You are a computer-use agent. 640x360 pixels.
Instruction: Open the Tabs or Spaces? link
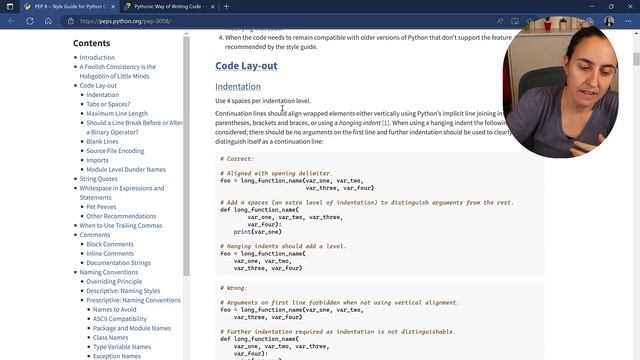point(108,104)
